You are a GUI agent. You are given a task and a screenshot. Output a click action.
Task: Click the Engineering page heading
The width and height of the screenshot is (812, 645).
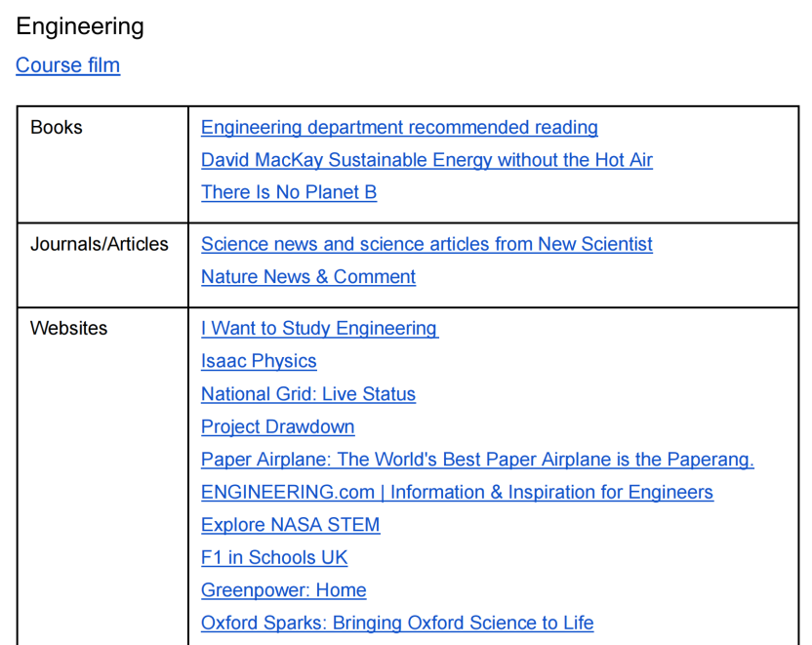click(80, 27)
